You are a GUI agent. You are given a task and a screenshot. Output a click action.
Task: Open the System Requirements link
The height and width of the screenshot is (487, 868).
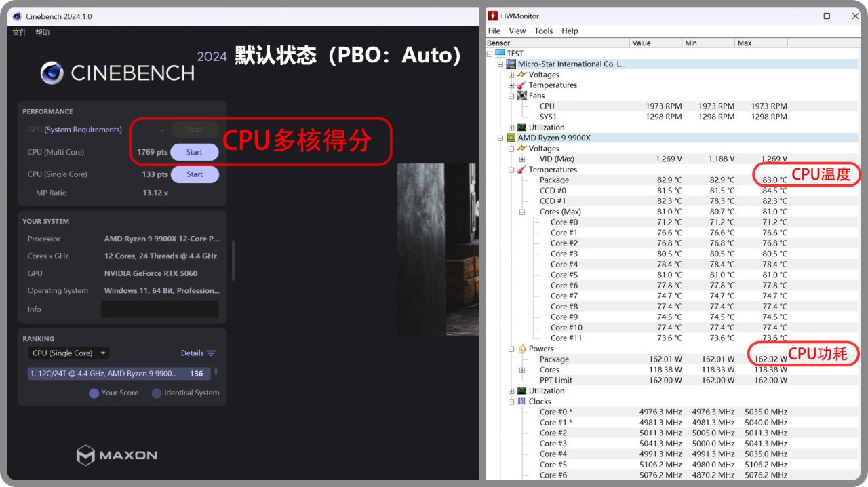(83, 130)
